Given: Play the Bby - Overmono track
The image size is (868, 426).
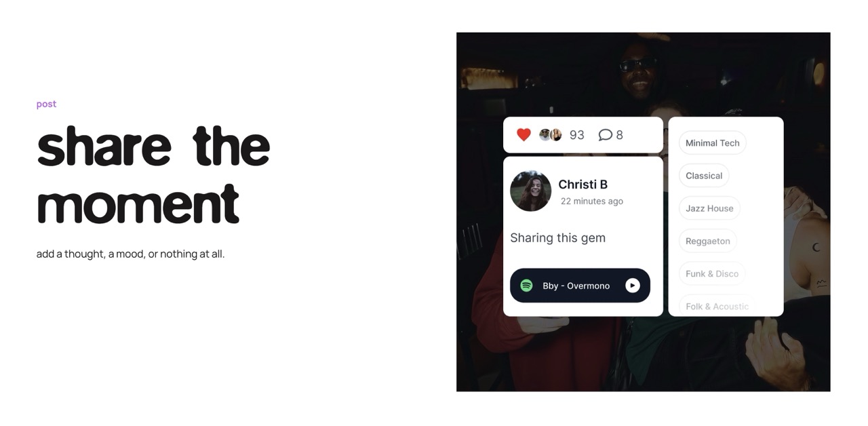Looking at the screenshot, I should click(x=632, y=286).
